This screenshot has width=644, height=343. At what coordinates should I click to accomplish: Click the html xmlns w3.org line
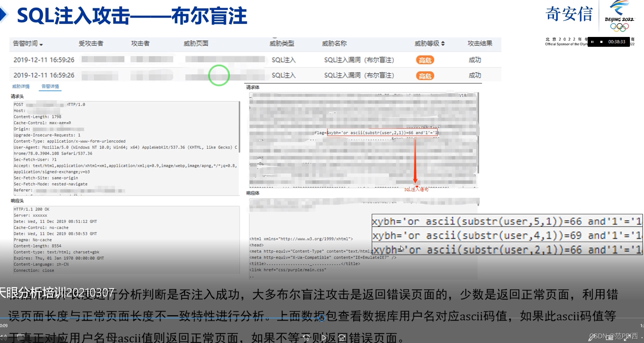click(x=301, y=239)
